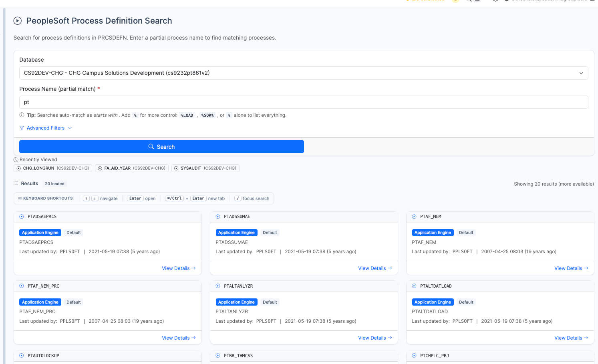Image resolution: width=598 pixels, height=364 pixels.
Task: Click the %LOAD example code tag
Action: click(x=187, y=116)
